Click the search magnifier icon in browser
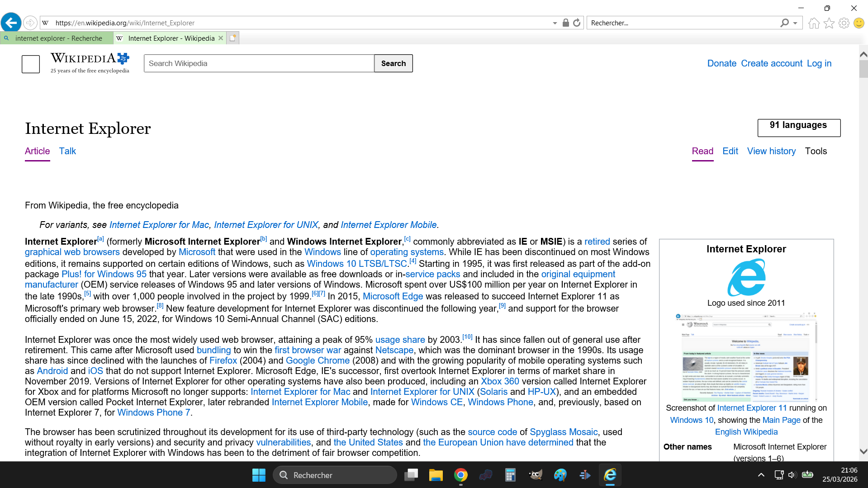The height and width of the screenshot is (488, 868). click(784, 23)
